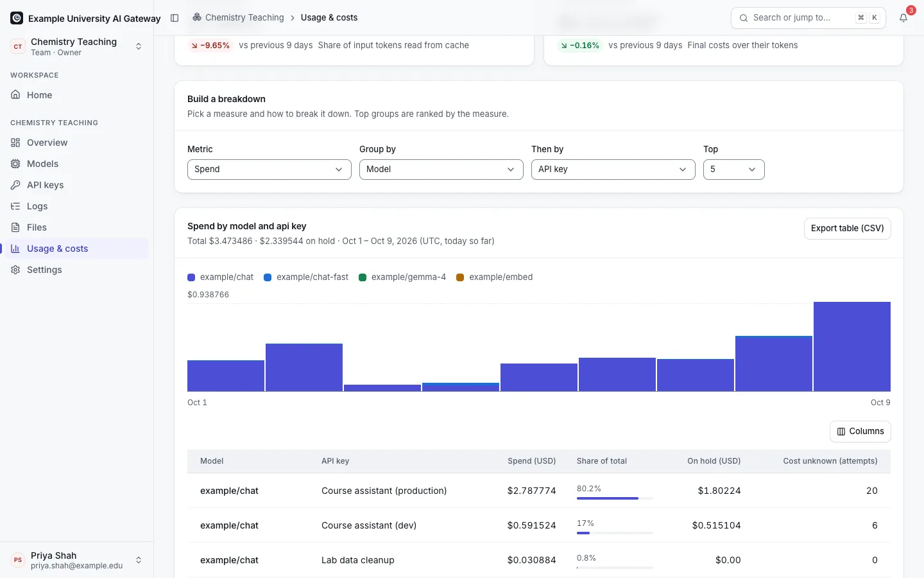The height and width of the screenshot is (578, 924).
Task: Open Settings in the sidebar
Action: click(x=77, y=270)
